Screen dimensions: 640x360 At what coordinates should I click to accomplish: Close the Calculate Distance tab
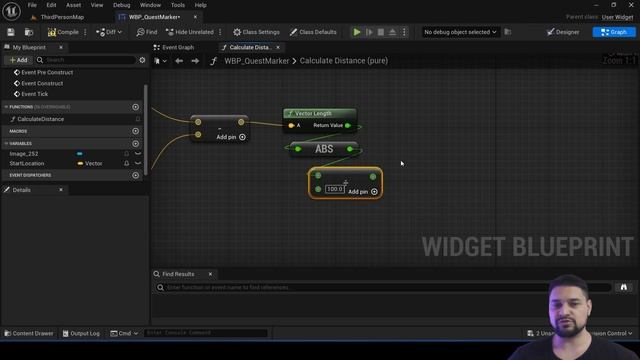click(x=278, y=47)
